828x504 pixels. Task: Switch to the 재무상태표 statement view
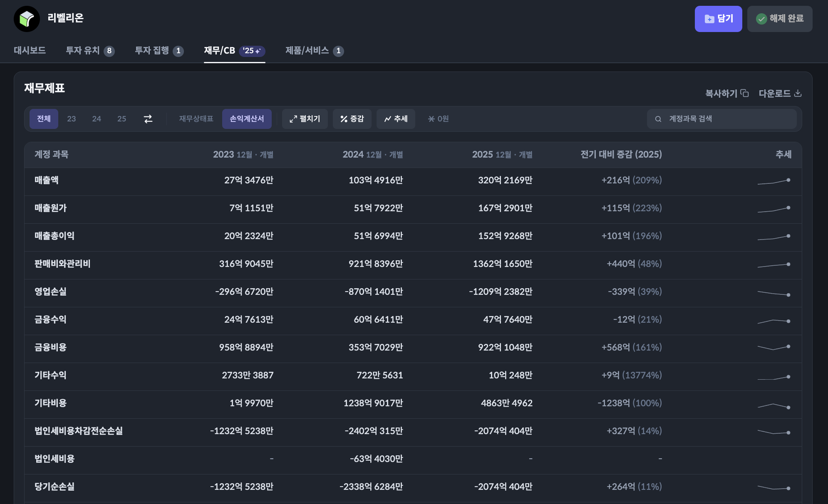tap(195, 119)
